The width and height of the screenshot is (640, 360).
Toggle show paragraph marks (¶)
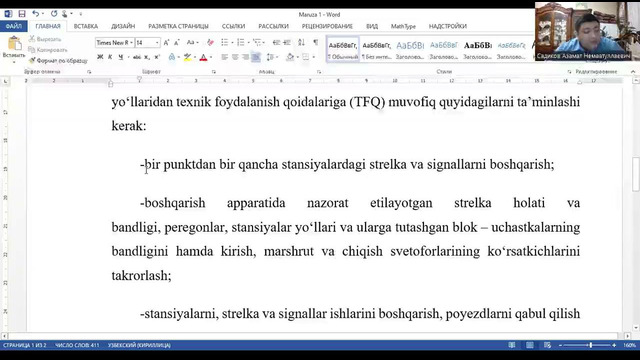316,42
